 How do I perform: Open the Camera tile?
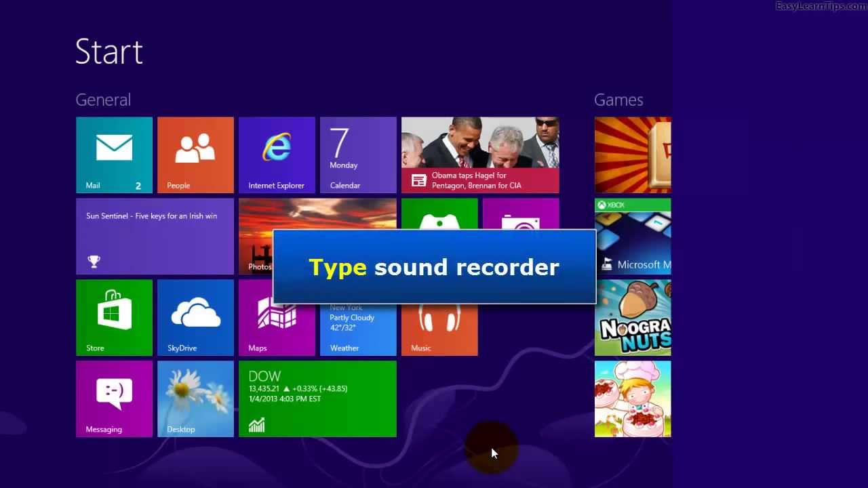pyautogui.click(x=521, y=213)
